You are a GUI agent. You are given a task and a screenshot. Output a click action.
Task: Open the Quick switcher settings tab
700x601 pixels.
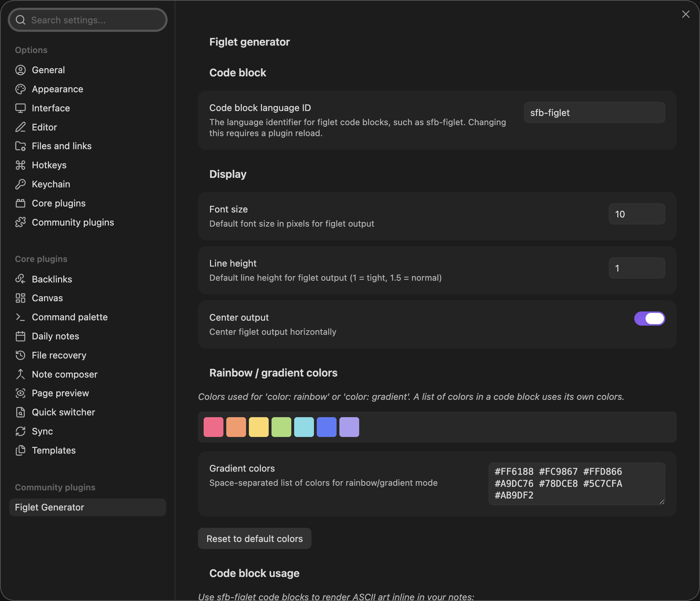coord(87,412)
